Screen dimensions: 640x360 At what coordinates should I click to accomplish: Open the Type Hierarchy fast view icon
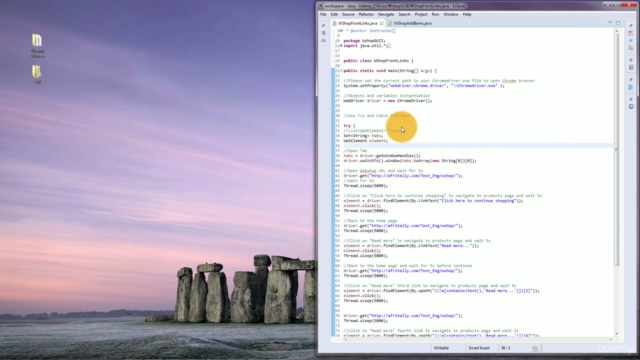click(323, 40)
